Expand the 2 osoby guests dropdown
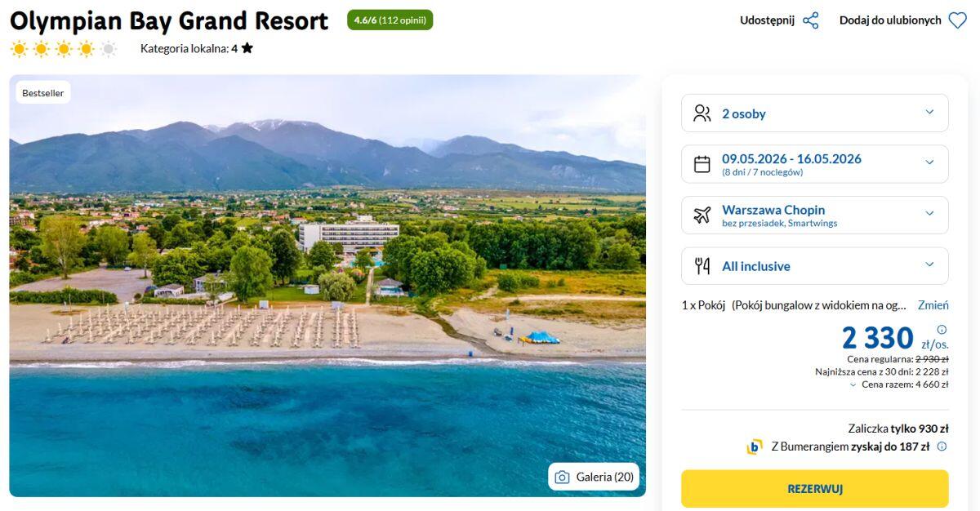The image size is (980, 511). pyautogui.click(x=929, y=113)
